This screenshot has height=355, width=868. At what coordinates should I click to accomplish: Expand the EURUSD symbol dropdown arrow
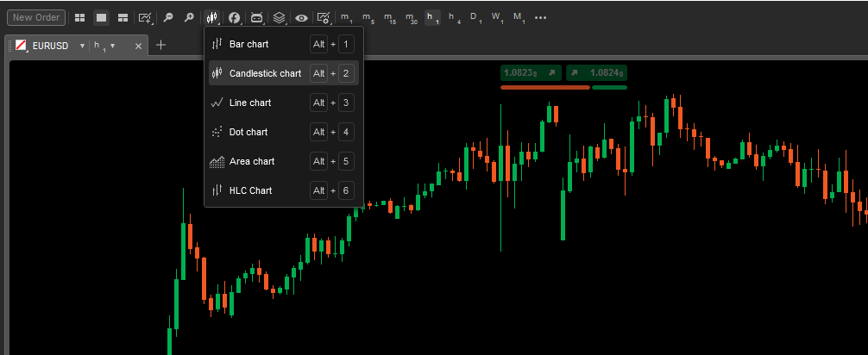(82, 46)
